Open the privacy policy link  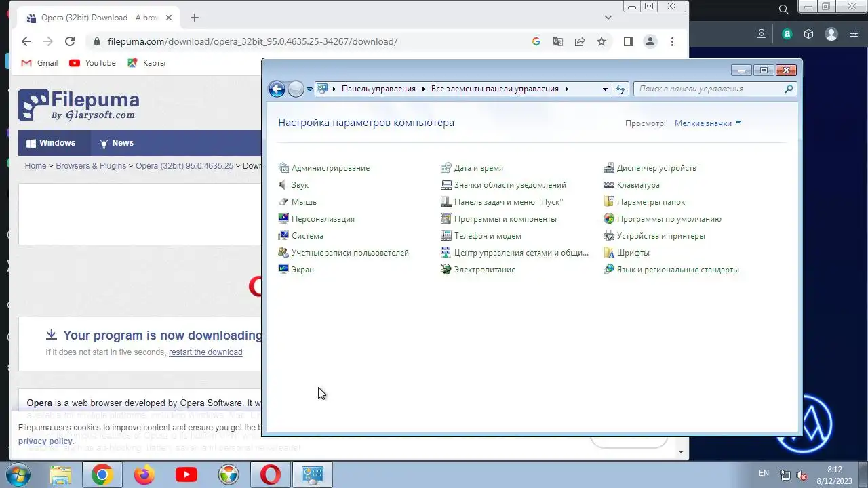pyautogui.click(x=45, y=441)
